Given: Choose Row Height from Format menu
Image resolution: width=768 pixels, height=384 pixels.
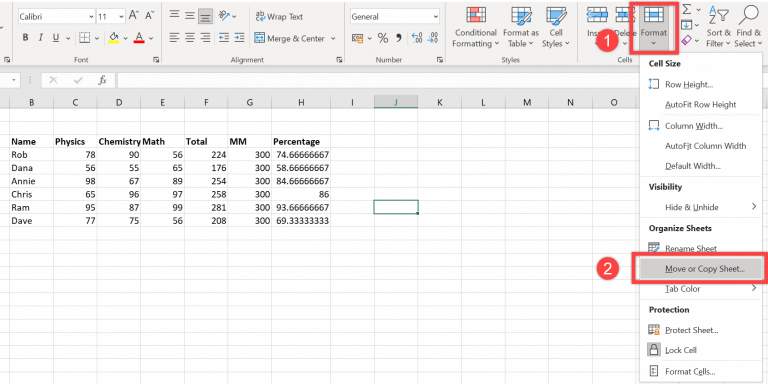Looking at the screenshot, I should click(x=700, y=84).
